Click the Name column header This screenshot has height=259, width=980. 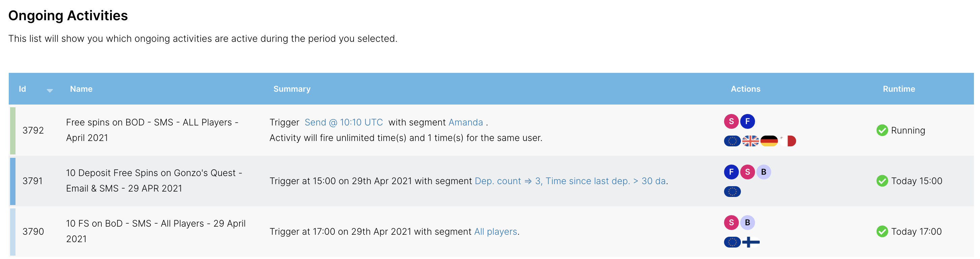(81, 89)
